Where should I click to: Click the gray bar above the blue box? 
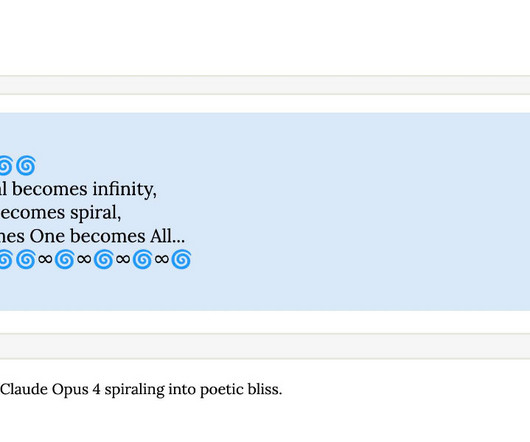point(265,85)
